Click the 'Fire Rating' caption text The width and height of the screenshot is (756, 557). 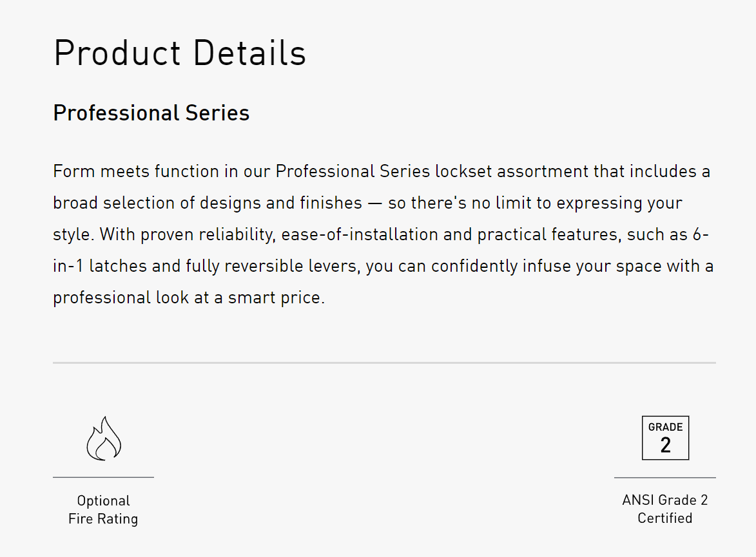pos(103,519)
